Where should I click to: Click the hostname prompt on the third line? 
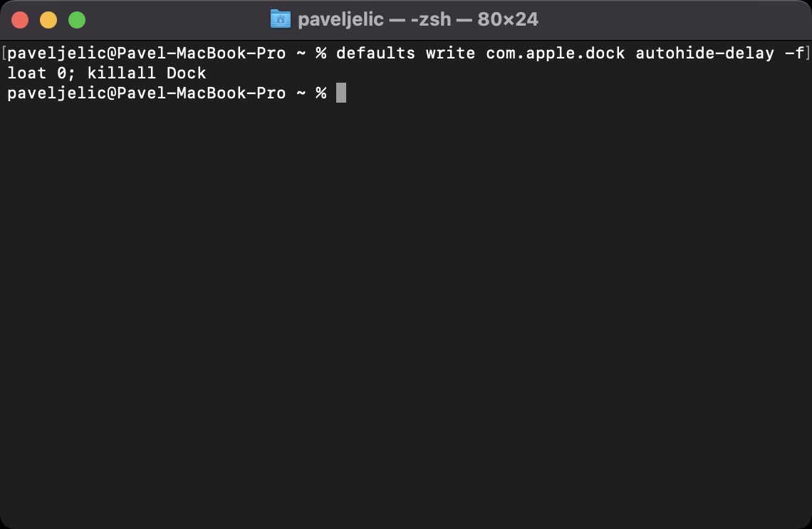(x=147, y=93)
